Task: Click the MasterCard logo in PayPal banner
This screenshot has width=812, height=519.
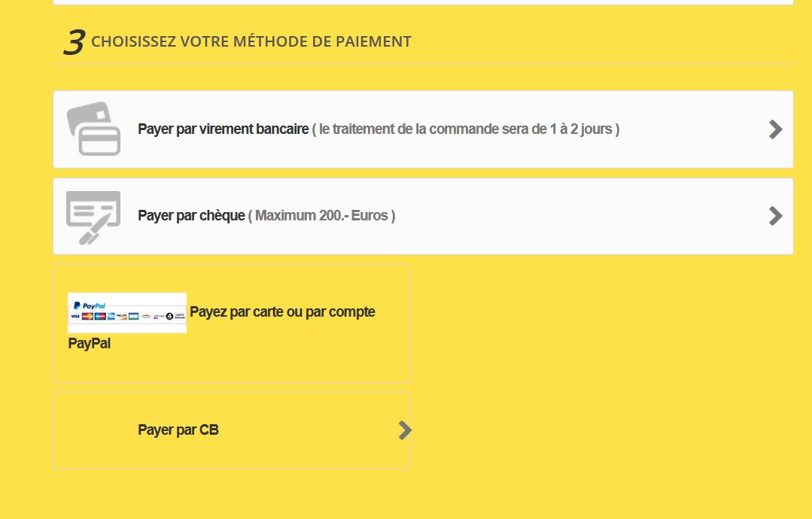Action: [x=87, y=316]
